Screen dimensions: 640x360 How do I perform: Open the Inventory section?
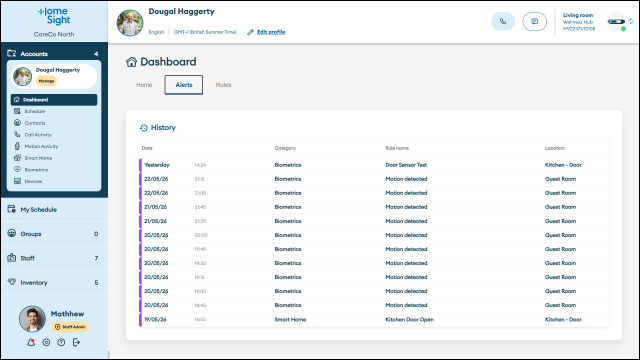click(x=54, y=282)
